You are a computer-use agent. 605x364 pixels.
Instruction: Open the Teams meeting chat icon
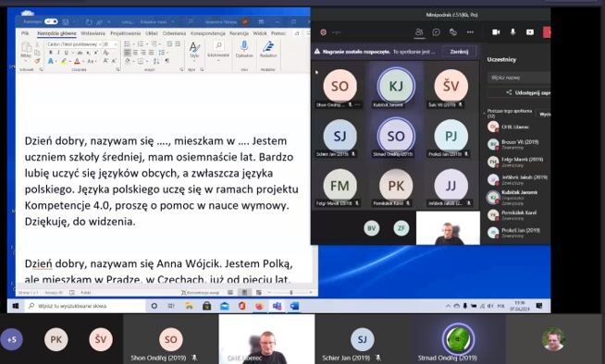pos(437,32)
